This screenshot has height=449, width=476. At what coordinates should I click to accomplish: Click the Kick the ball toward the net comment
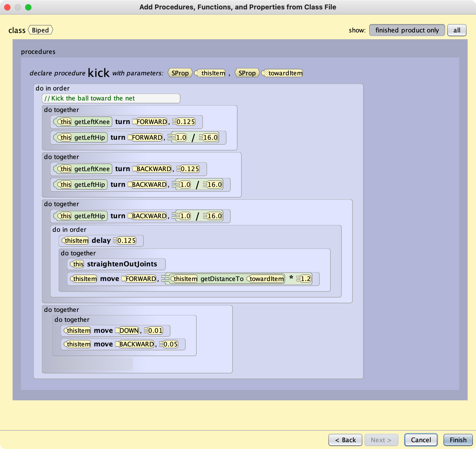tap(111, 98)
